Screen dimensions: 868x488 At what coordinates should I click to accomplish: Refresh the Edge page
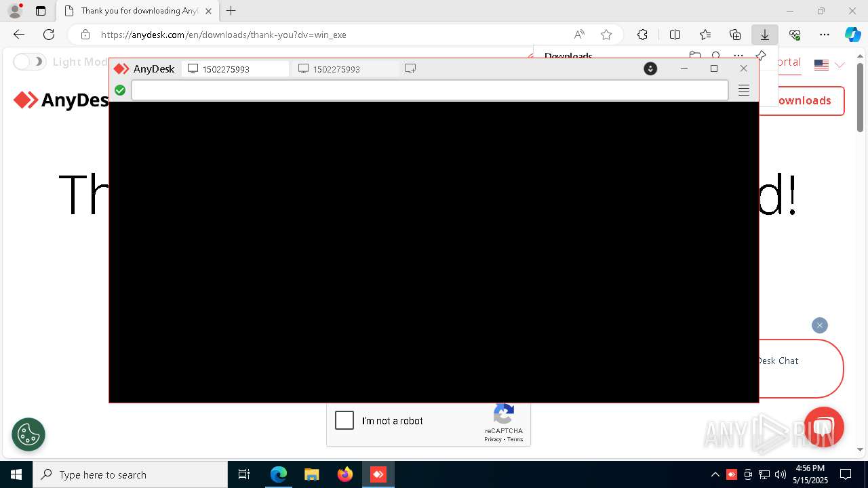[x=49, y=35]
